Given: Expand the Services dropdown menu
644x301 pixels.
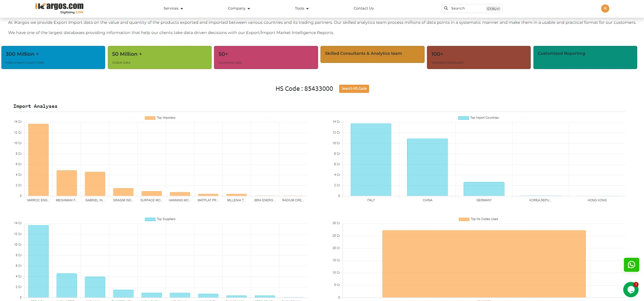Looking at the screenshot, I should 173,9.
